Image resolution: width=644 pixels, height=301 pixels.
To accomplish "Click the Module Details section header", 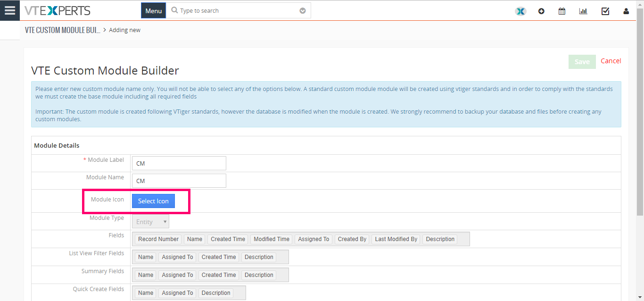I will pyautogui.click(x=57, y=145).
